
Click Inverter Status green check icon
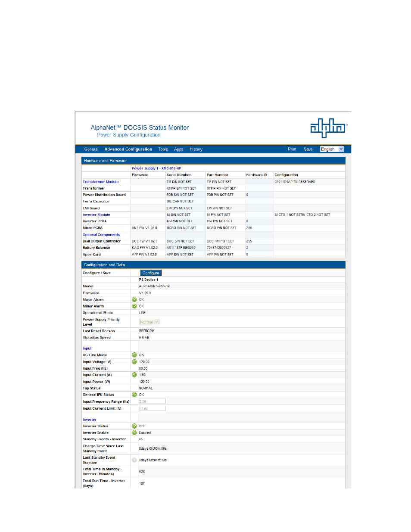coord(134,426)
